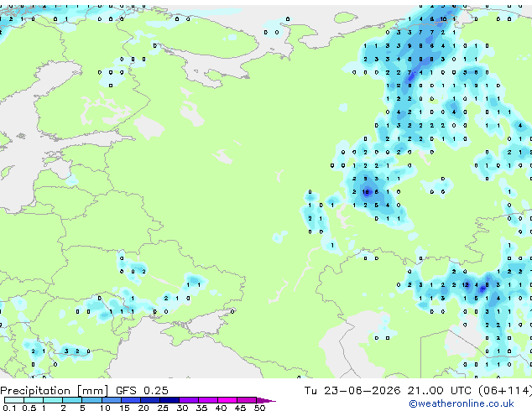The width and height of the screenshot is (532, 411).
Task: Click the 1–2 mm legend color swatch
Action: [53, 400]
